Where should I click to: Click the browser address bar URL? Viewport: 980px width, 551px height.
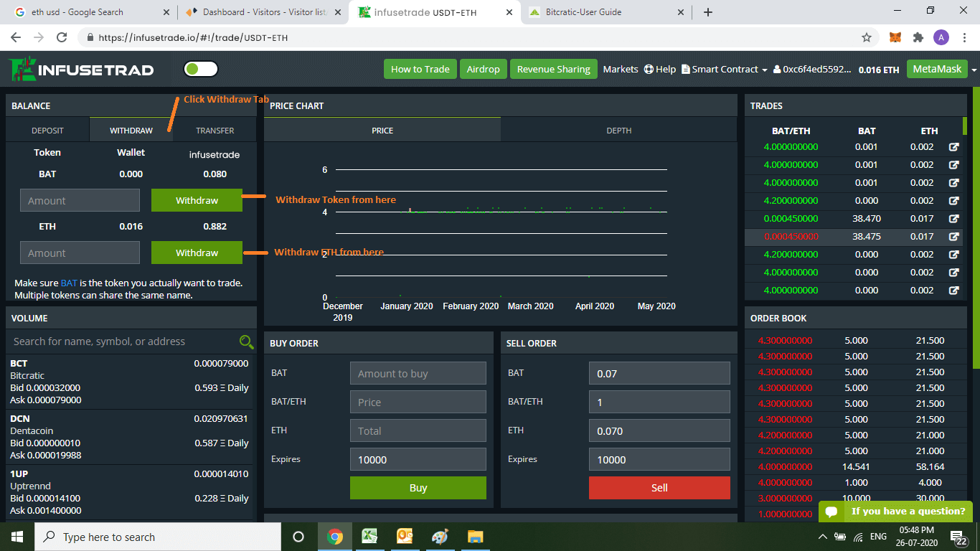click(x=193, y=37)
